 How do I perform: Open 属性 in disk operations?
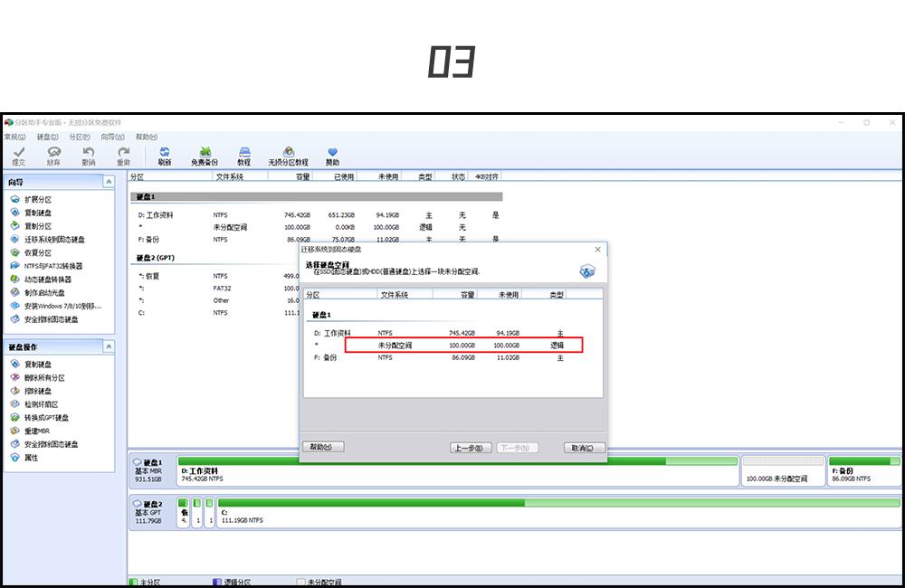pos(24,457)
